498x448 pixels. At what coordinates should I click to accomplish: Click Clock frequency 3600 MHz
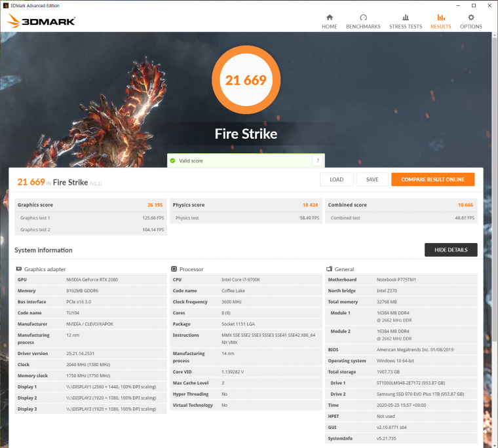coord(231,302)
